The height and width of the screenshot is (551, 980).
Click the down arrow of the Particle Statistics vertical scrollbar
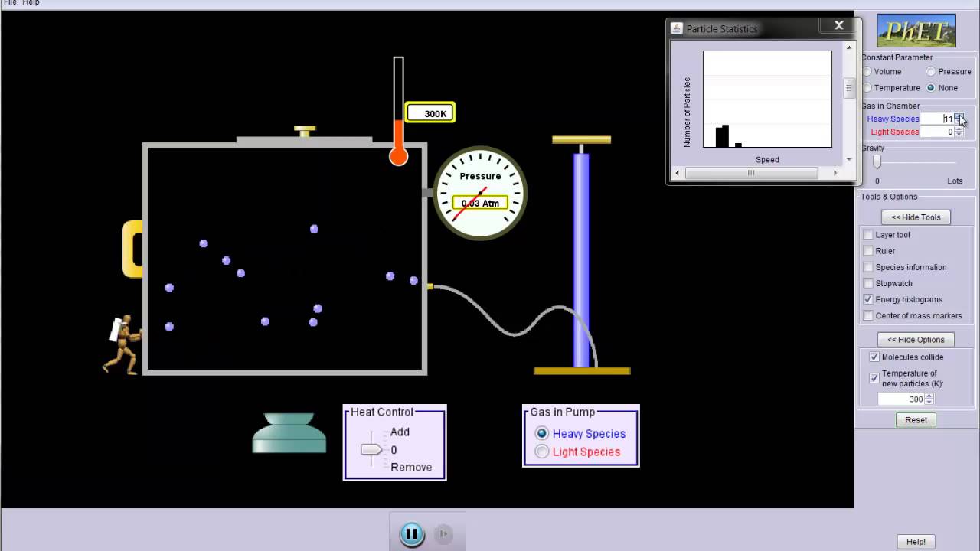(x=848, y=159)
